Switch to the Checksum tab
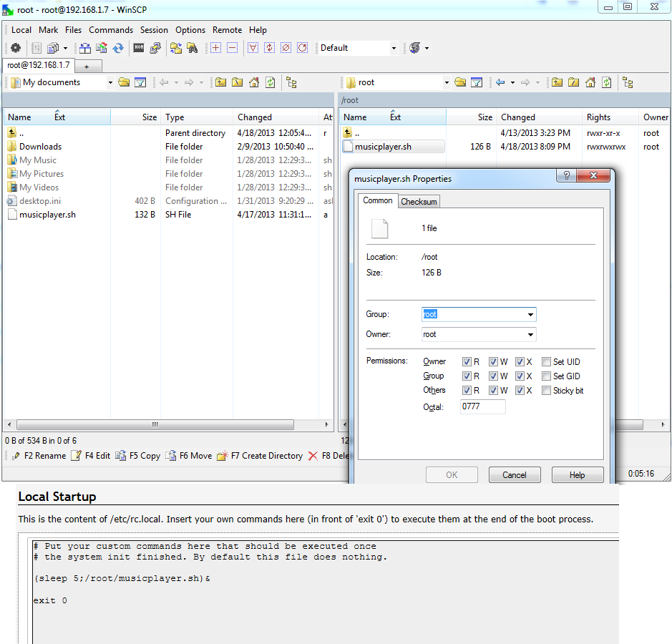Screen dimensions: 672x644 click(x=419, y=202)
